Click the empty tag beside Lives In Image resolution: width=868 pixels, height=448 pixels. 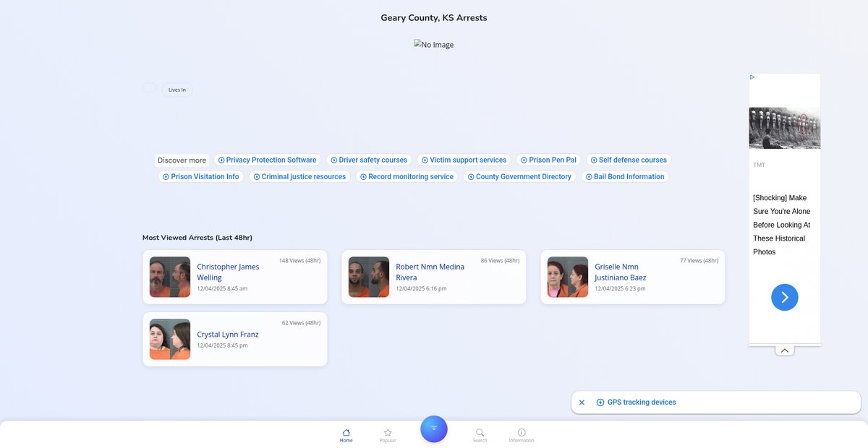150,87
